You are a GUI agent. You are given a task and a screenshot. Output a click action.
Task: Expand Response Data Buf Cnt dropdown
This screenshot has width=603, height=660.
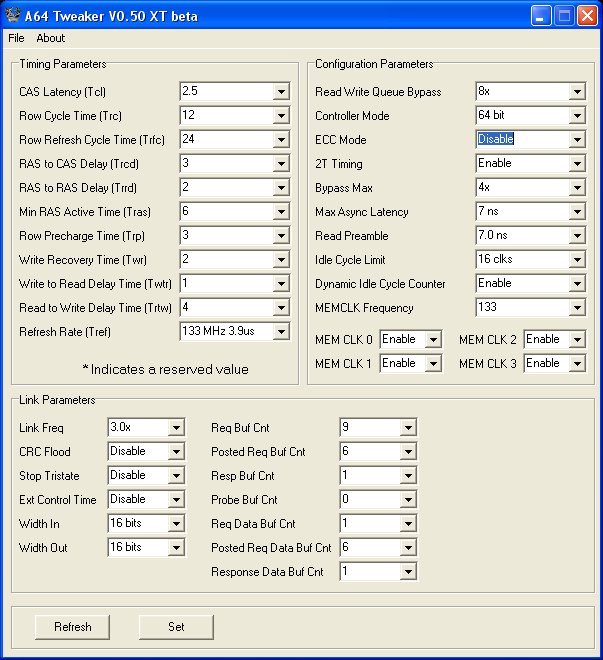pyautogui.click(x=408, y=572)
